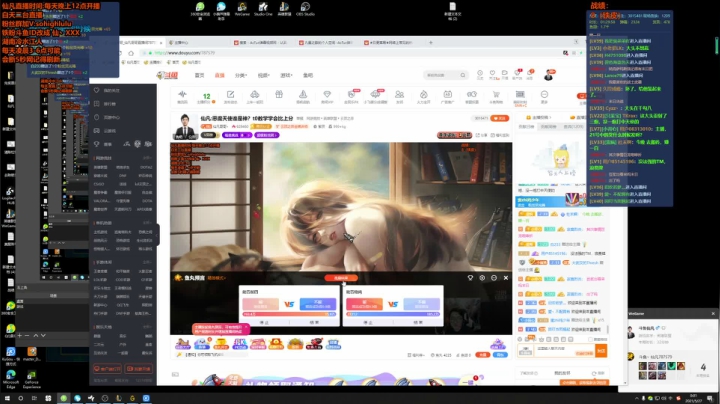This screenshot has height=404, width=720.
Task: Close the WeGame popup window
Action: [713, 314]
